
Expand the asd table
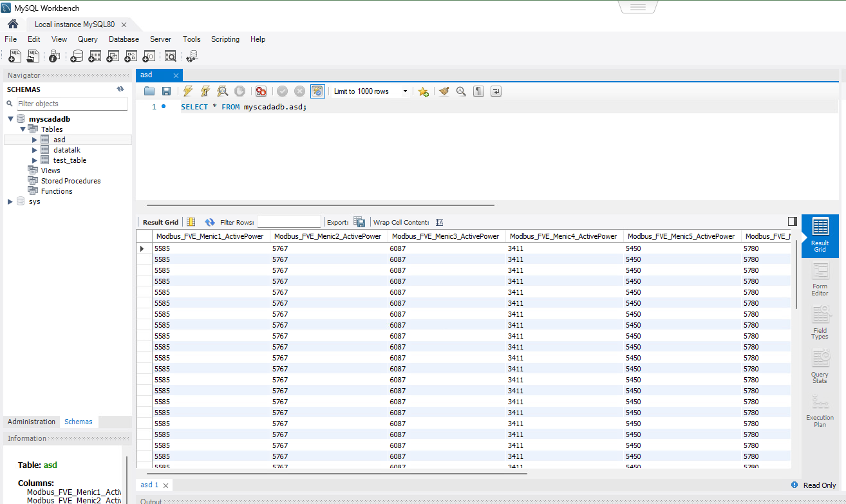(x=35, y=140)
